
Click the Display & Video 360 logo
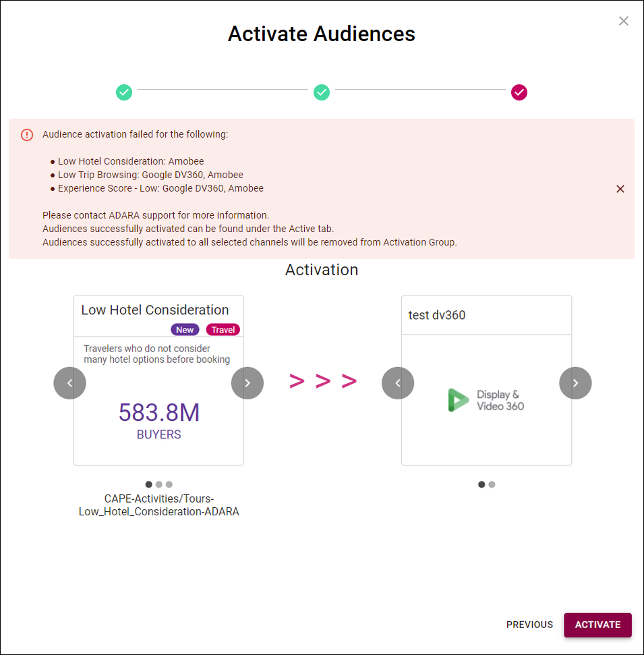pyautogui.click(x=486, y=400)
